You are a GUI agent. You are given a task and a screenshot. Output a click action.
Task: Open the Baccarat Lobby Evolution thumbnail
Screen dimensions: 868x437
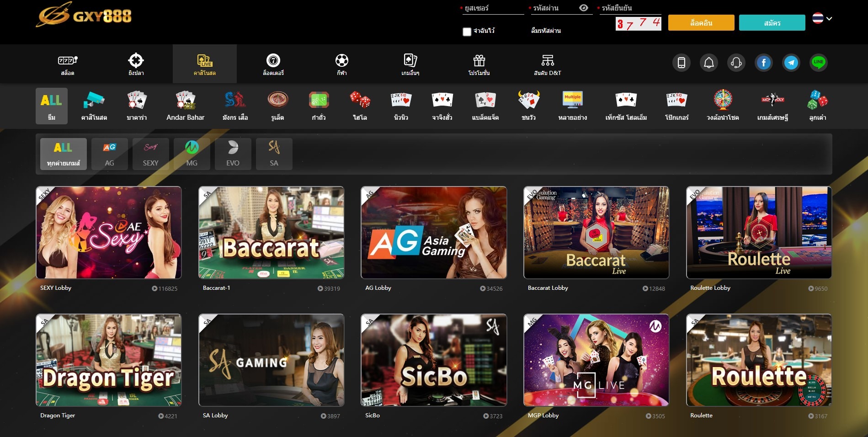click(x=596, y=233)
